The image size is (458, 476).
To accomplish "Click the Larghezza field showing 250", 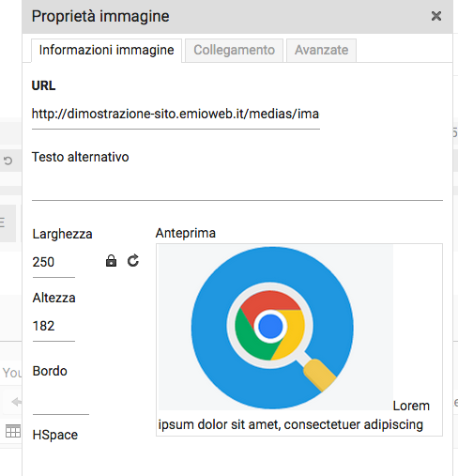I will 53,263.
